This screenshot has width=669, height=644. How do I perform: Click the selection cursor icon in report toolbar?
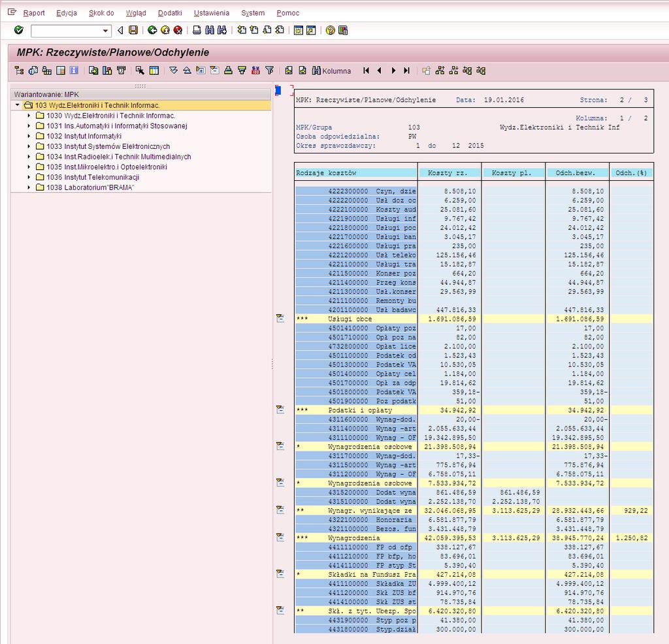[140, 71]
